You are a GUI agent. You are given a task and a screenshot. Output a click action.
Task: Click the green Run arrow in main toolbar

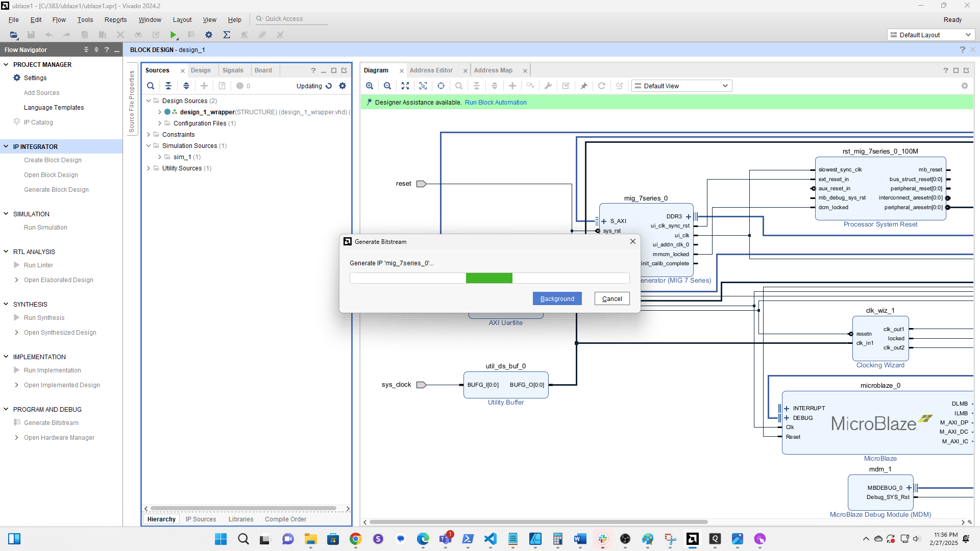point(174,35)
